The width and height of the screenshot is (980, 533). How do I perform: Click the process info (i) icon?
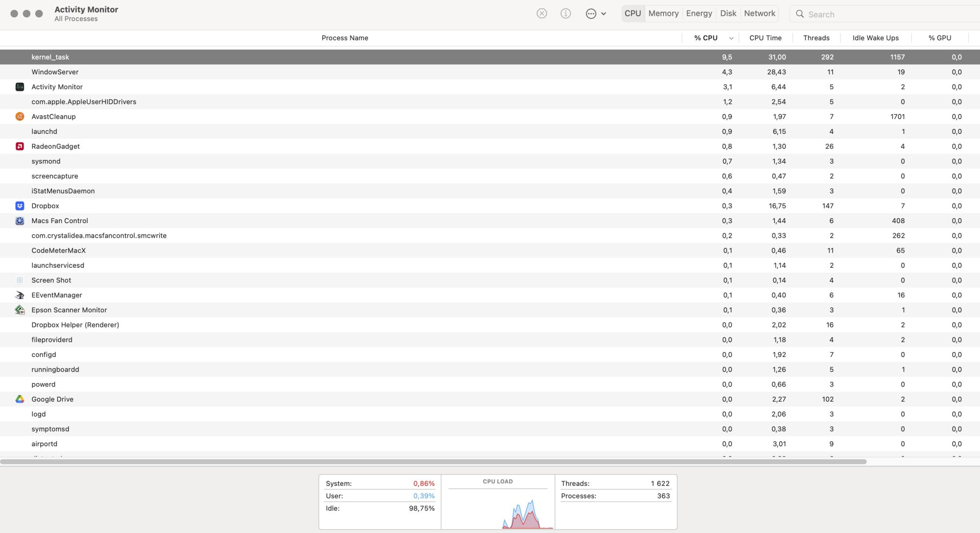[565, 14]
